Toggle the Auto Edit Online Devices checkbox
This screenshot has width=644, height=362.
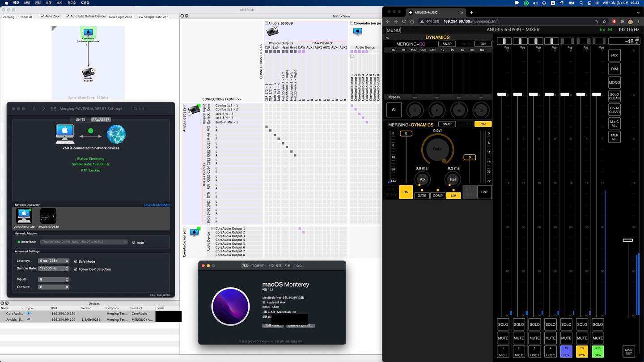[68, 16]
